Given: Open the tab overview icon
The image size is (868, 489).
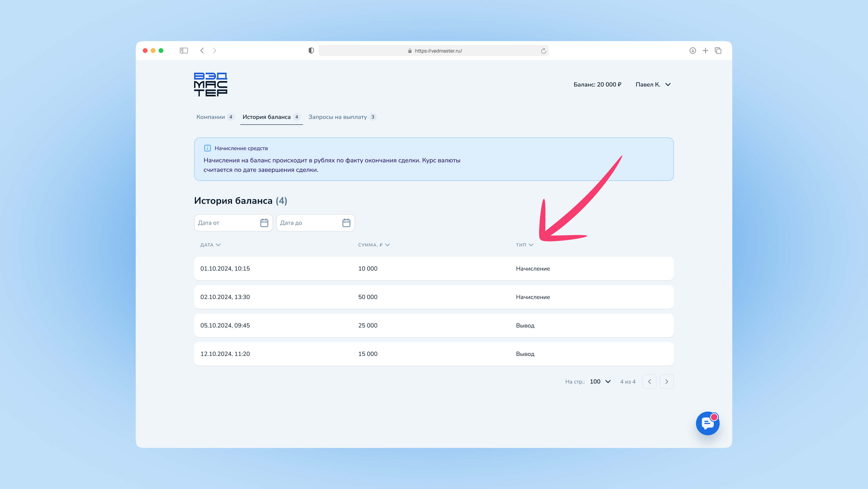Looking at the screenshot, I should coord(718,51).
